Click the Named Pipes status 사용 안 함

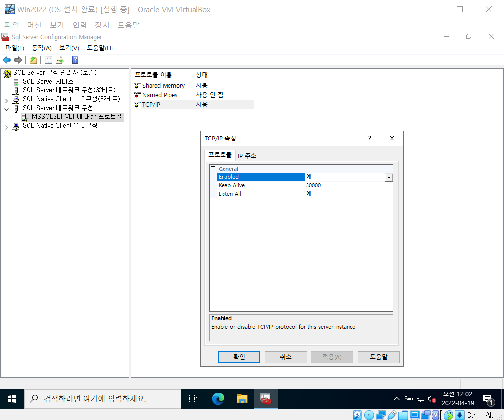210,95
